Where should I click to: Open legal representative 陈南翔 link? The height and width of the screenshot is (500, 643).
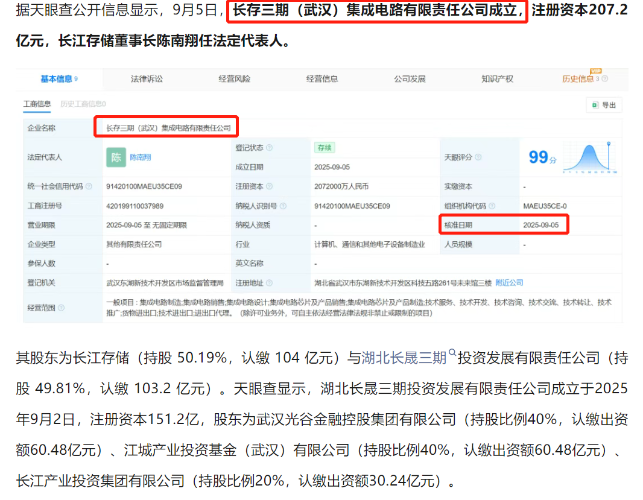[140, 157]
